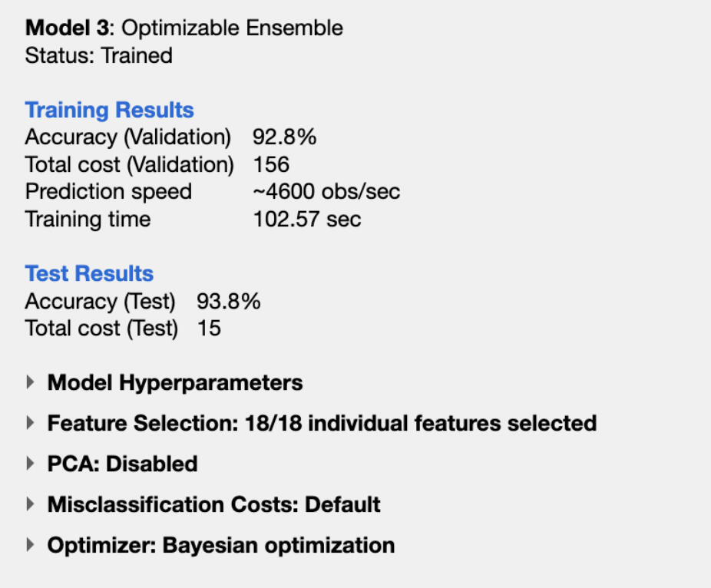Select the validation total cost value 156
This screenshot has height=588, width=711.
pos(271,164)
